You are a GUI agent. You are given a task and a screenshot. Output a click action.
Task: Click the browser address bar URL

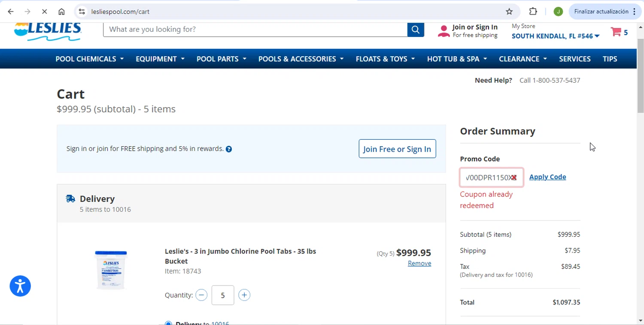(x=120, y=12)
